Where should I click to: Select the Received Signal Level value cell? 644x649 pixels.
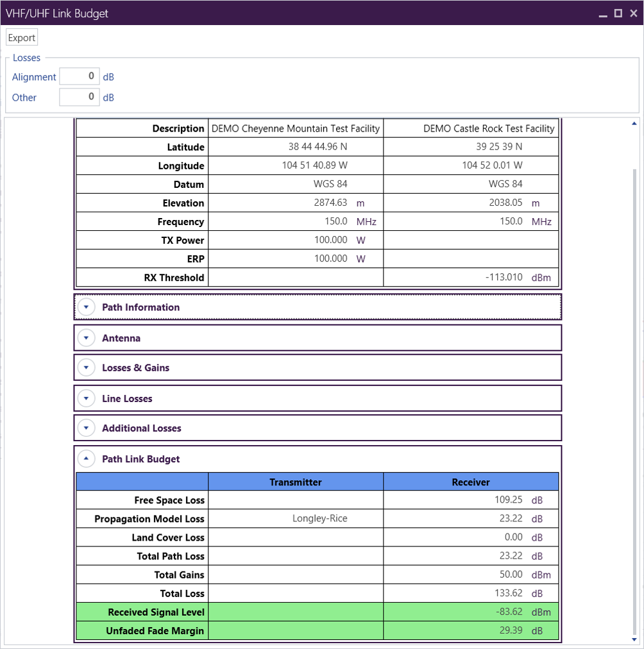471,612
